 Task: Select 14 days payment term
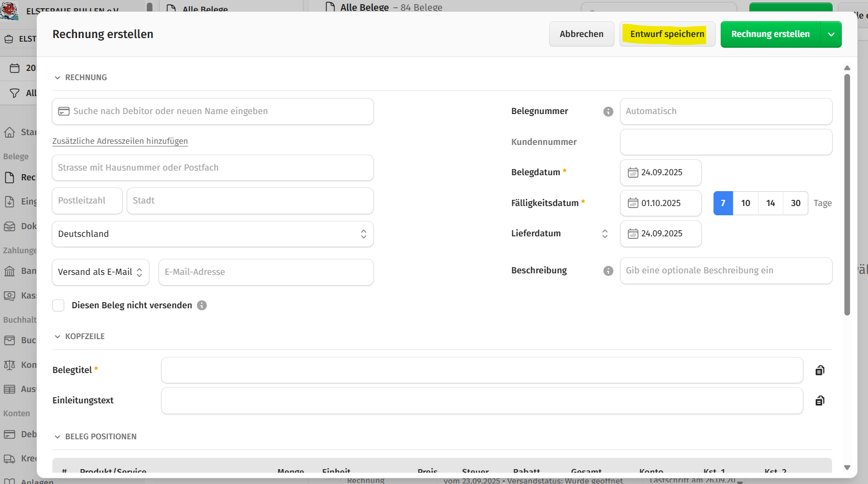[770, 203]
